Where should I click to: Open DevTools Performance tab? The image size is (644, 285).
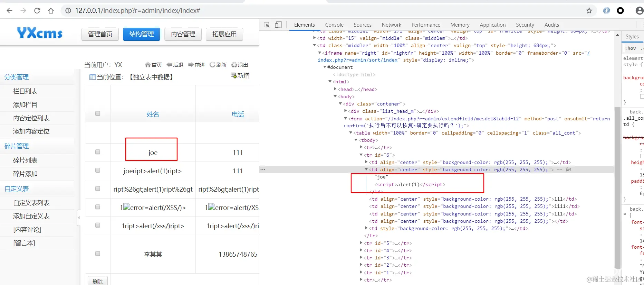tap(426, 25)
